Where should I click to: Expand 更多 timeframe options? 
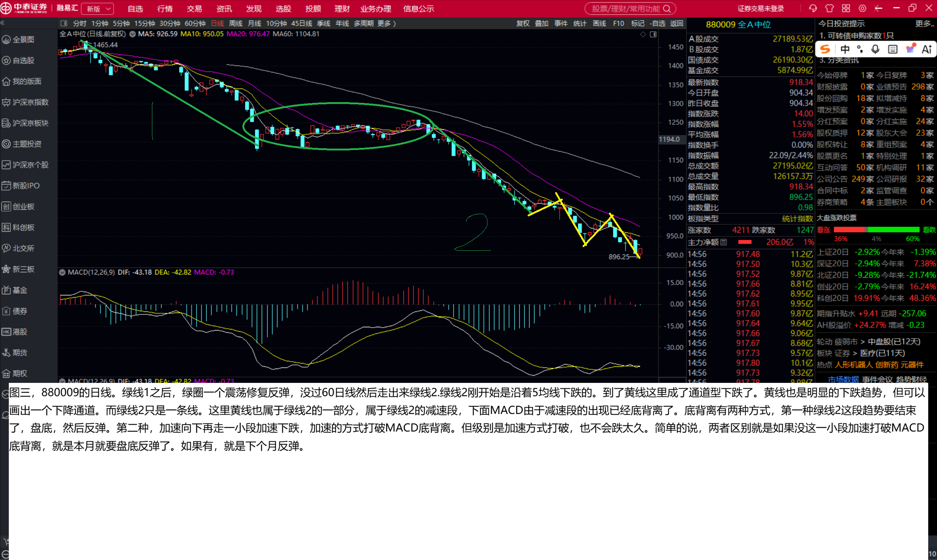pyautogui.click(x=387, y=23)
